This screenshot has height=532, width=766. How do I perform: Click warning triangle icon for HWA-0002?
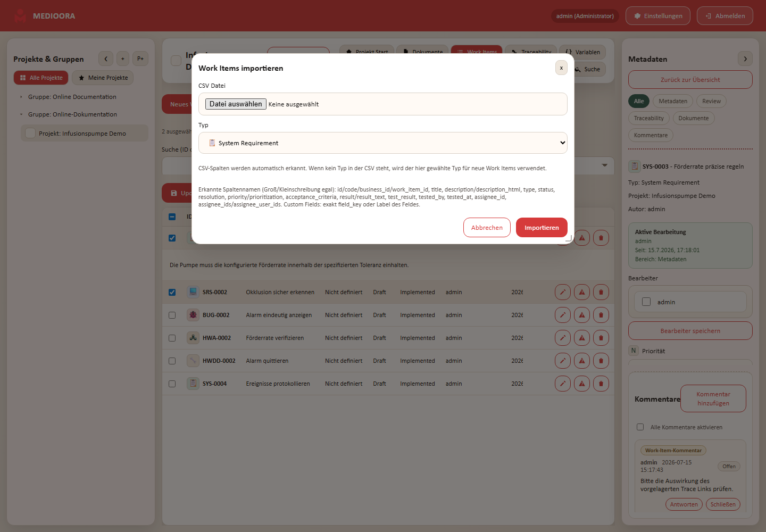pyautogui.click(x=582, y=338)
